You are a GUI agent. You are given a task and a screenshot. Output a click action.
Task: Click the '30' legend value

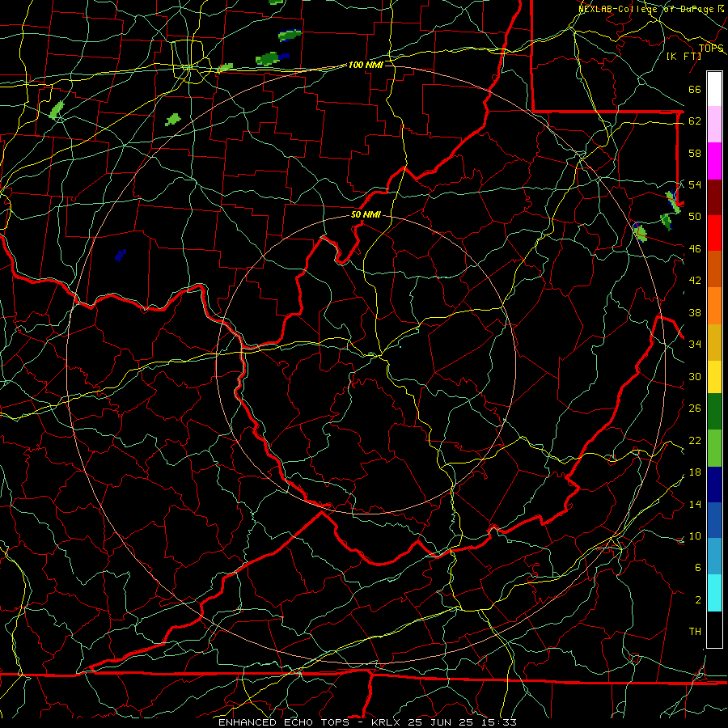(695, 376)
